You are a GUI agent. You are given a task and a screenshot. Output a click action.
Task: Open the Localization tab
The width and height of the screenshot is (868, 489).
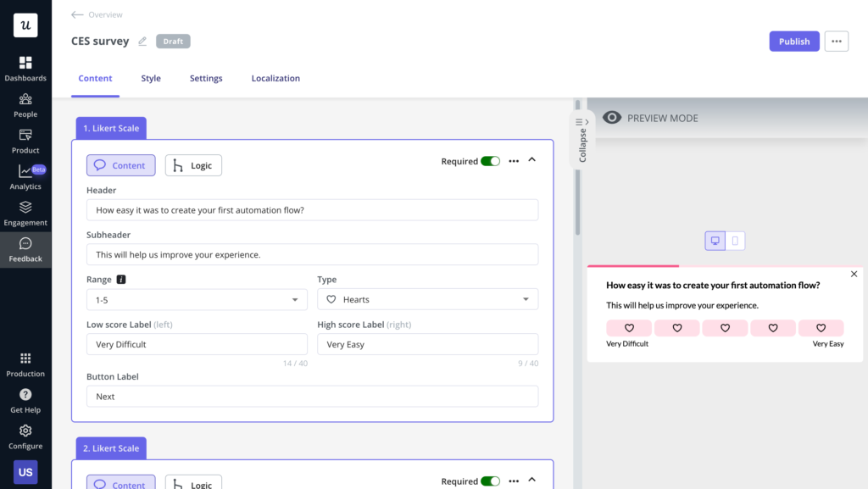coord(275,77)
